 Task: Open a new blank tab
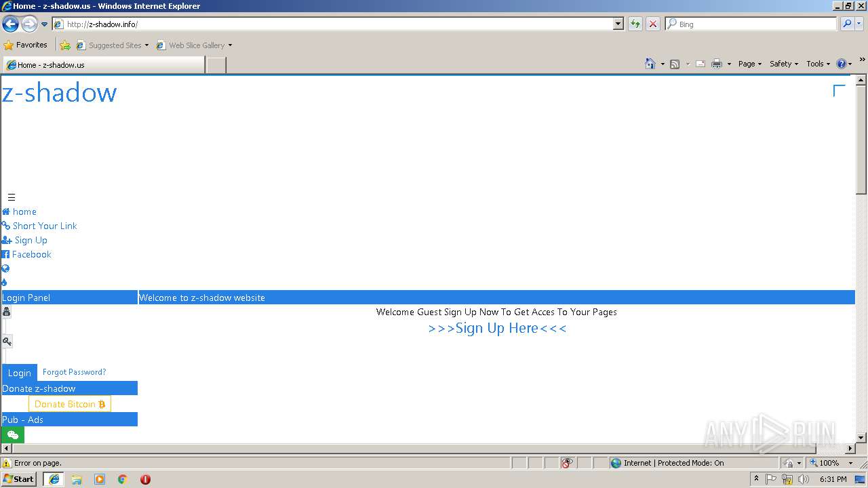pos(216,65)
